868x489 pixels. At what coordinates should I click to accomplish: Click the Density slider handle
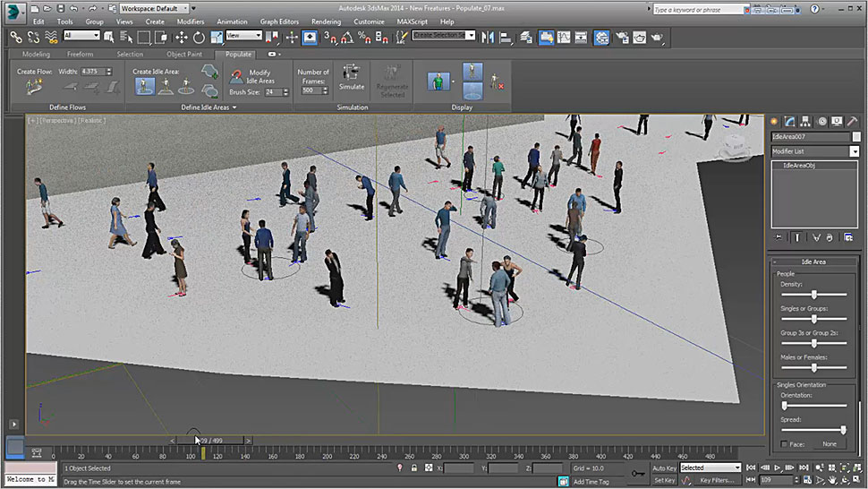point(813,294)
